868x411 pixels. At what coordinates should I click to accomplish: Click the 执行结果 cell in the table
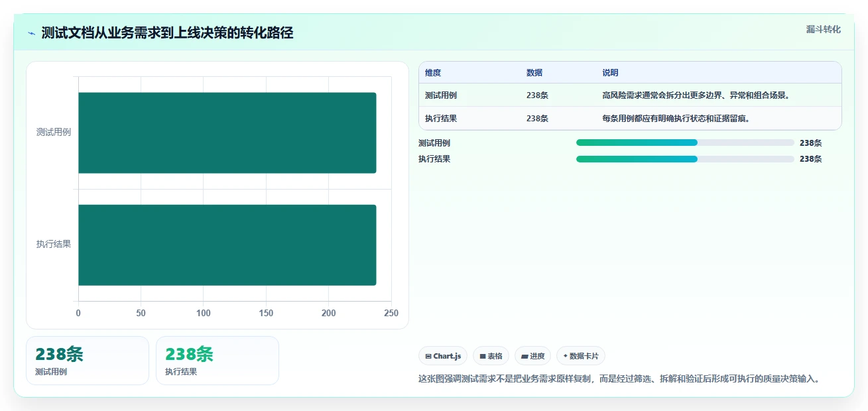tap(441, 119)
